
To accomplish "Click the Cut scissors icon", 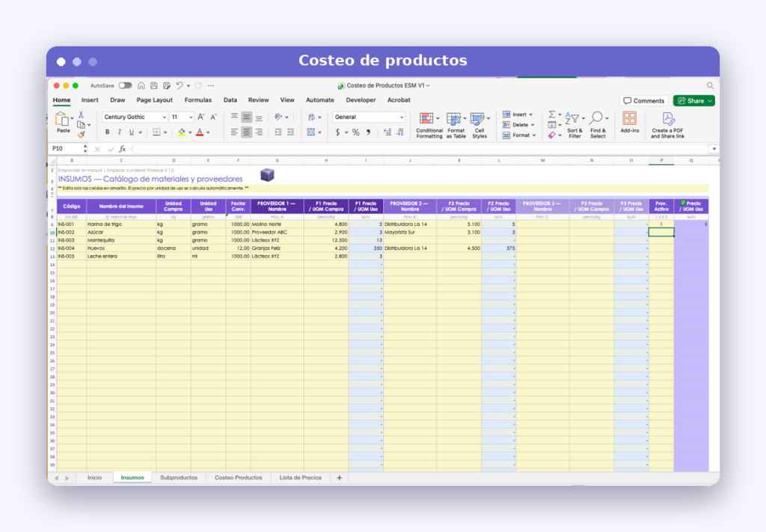I will click(81, 114).
